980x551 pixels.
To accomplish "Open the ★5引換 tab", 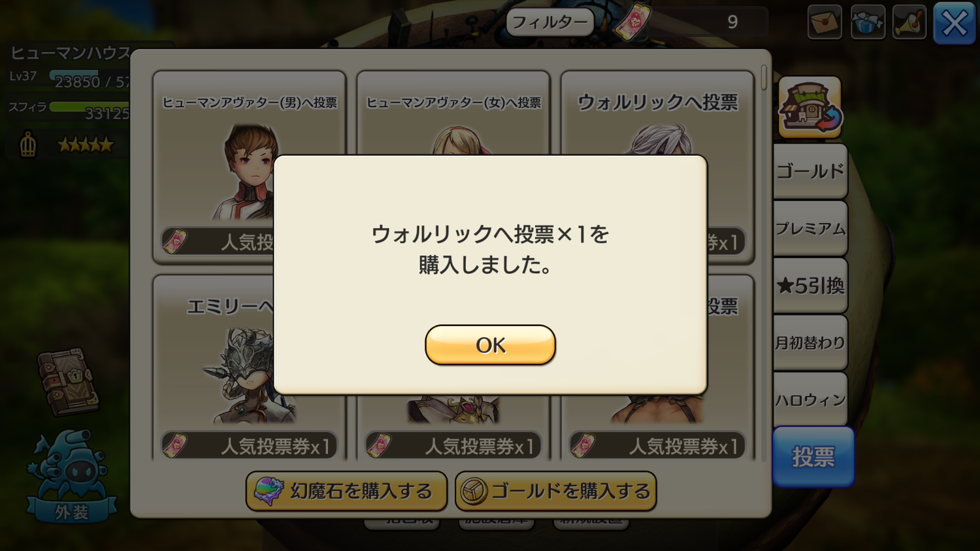I will pos(810,286).
